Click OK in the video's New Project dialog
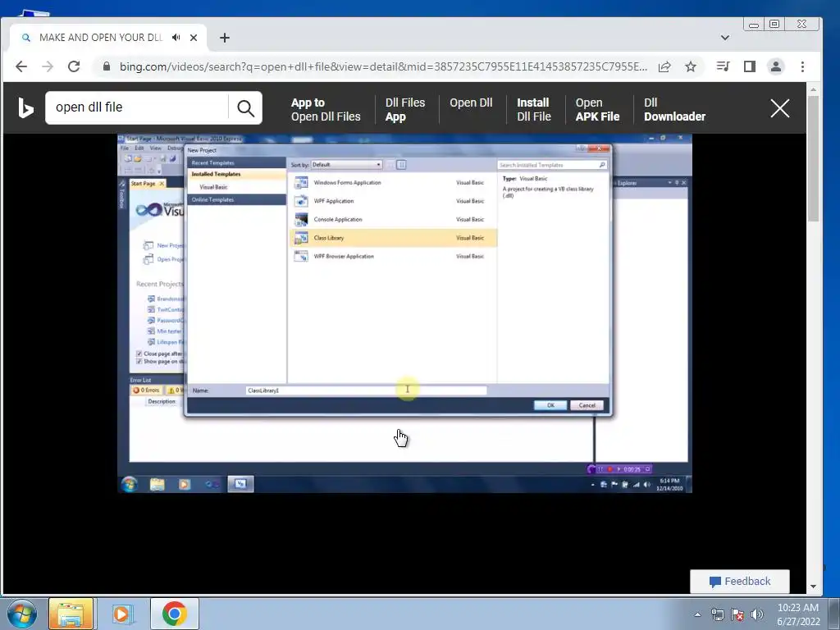The image size is (840, 630). (x=550, y=405)
